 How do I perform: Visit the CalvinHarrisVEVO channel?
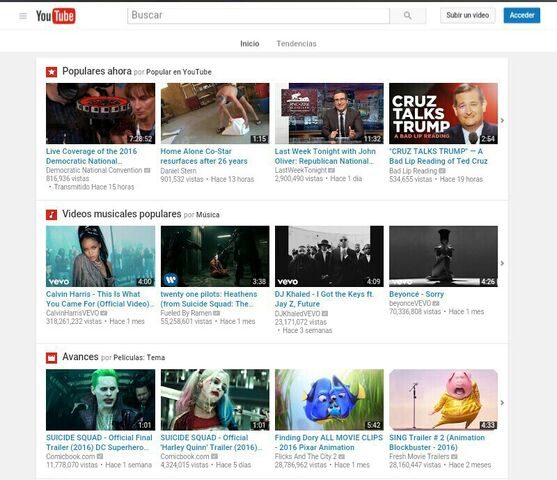click(72, 313)
